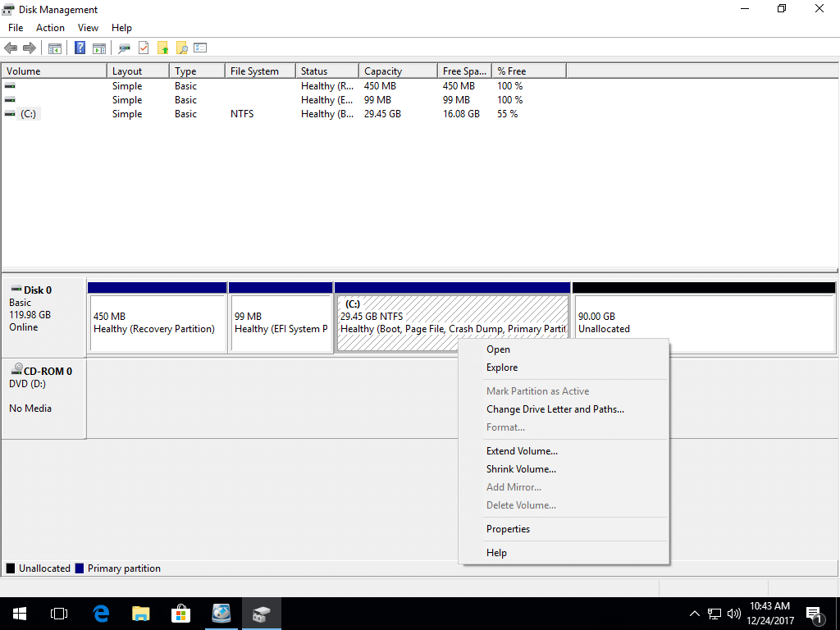Open the File menu
The height and width of the screenshot is (630, 840).
(16, 28)
